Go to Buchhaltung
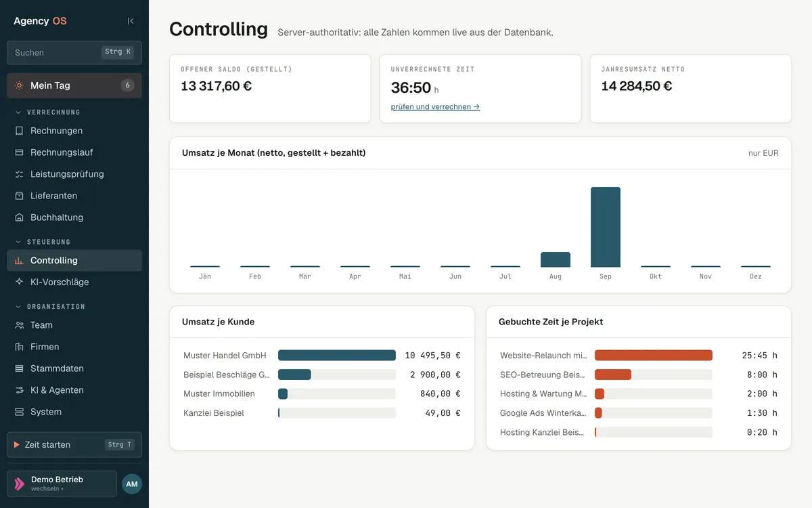The width and height of the screenshot is (812, 508). tap(74, 217)
